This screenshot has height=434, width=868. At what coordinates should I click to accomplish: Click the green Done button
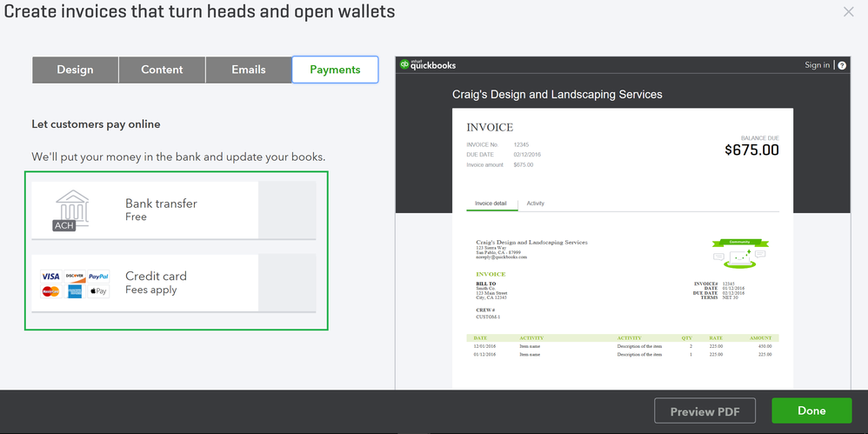click(x=811, y=411)
